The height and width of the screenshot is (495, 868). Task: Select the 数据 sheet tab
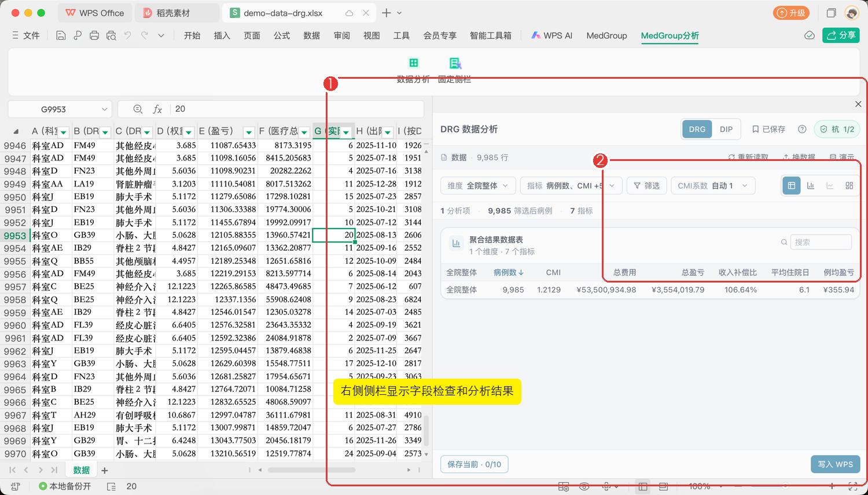pos(82,470)
